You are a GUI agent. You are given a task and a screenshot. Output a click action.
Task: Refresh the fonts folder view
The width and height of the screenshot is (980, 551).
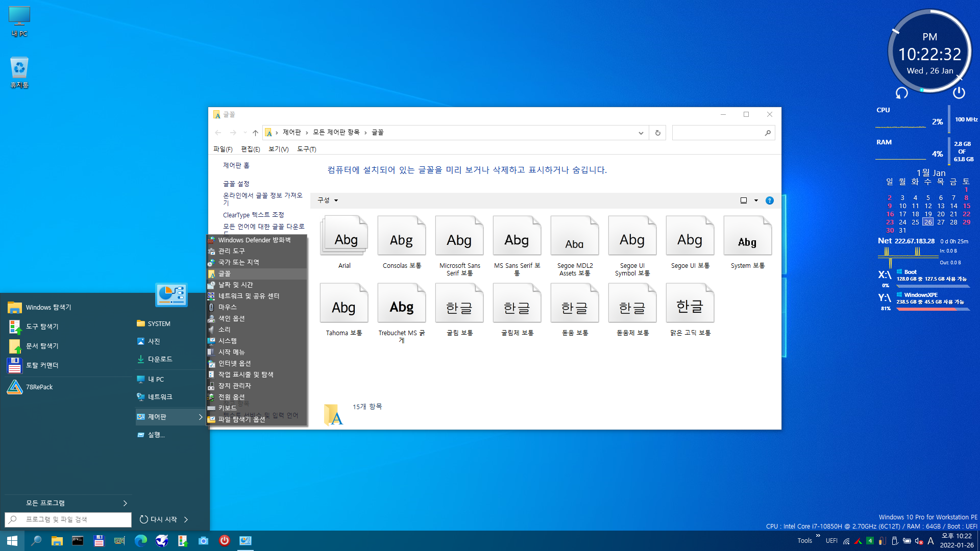657,133
